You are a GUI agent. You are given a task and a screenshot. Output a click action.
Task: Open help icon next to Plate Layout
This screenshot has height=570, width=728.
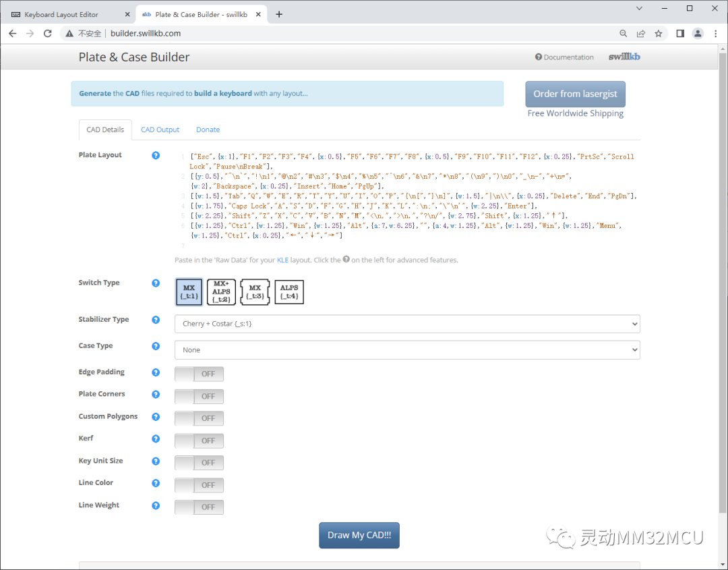coord(156,155)
